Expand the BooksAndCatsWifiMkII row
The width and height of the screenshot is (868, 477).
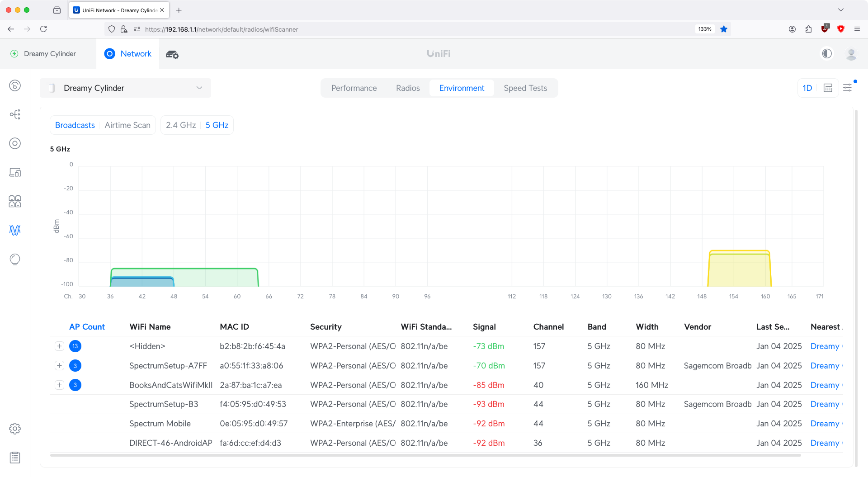click(x=59, y=385)
